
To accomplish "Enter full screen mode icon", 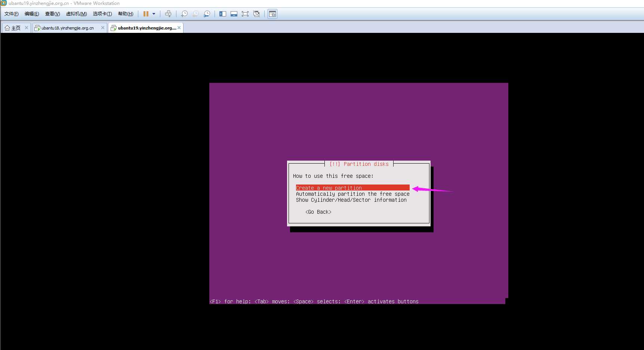I will pyautogui.click(x=245, y=14).
